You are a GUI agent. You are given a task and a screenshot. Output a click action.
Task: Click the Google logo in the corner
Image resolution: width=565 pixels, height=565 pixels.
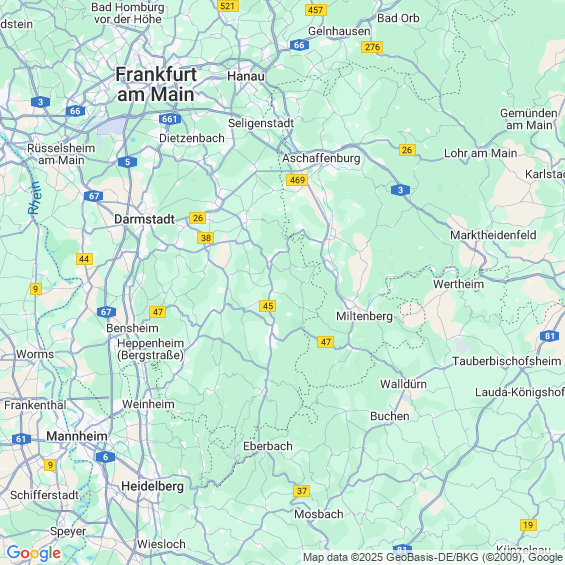(34, 553)
